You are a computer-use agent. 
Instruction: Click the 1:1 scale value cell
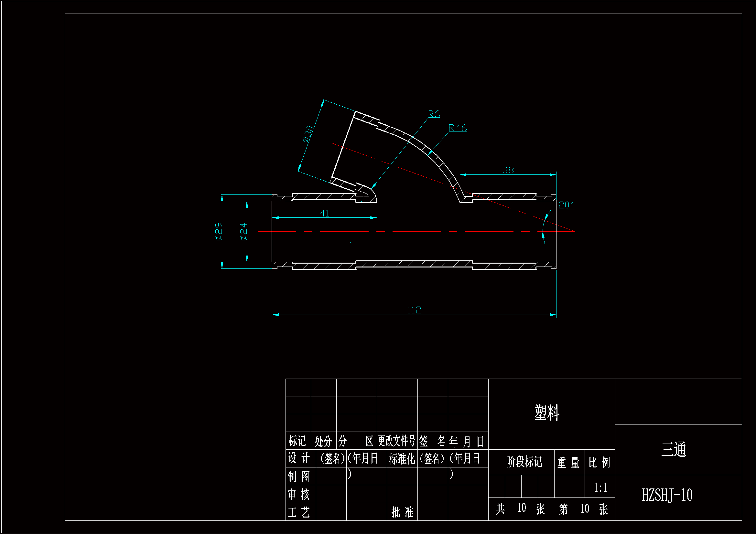(600, 487)
